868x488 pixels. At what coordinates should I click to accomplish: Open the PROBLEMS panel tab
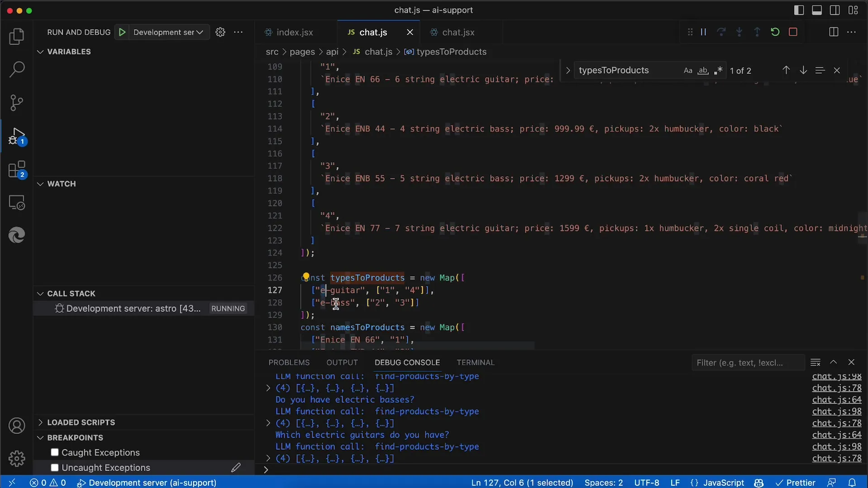289,363
